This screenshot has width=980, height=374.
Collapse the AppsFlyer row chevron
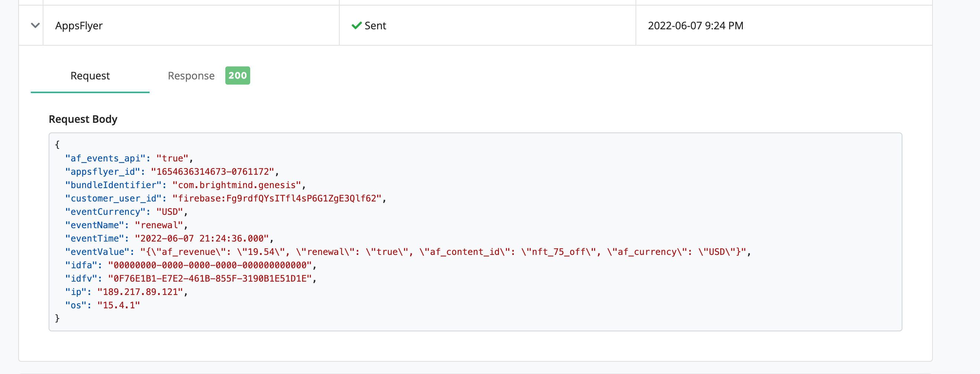pyautogui.click(x=35, y=26)
